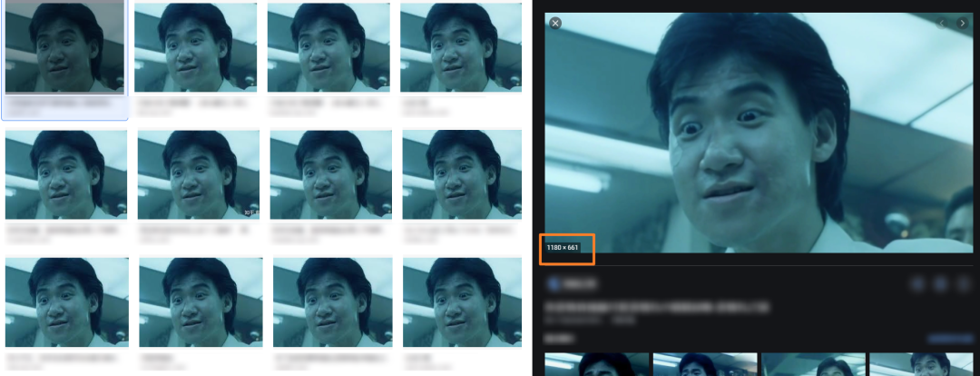The width and height of the screenshot is (980, 376).
Task: Go to the next image in preview
Action: tap(962, 23)
